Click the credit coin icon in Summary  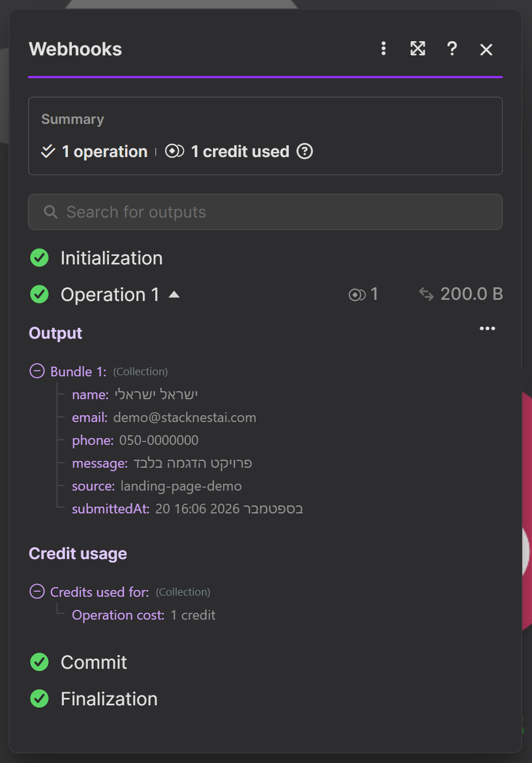point(175,151)
